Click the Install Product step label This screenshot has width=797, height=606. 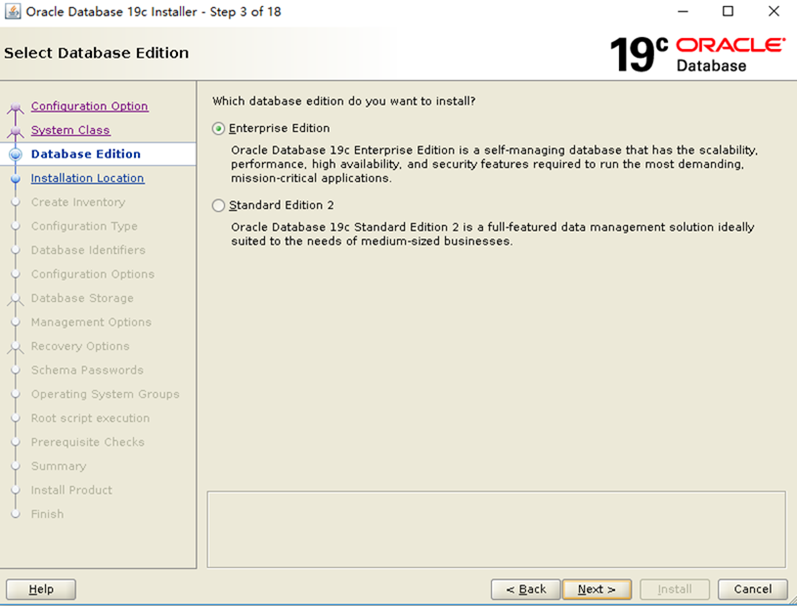pos(72,490)
